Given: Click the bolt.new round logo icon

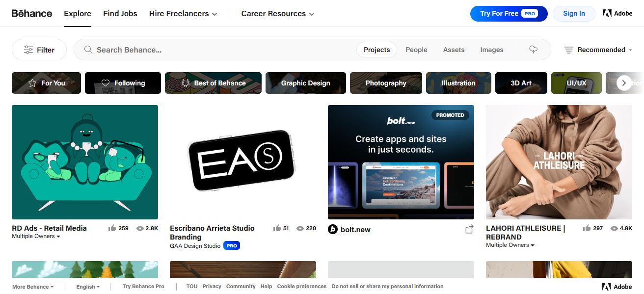Looking at the screenshot, I should coord(333,229).
